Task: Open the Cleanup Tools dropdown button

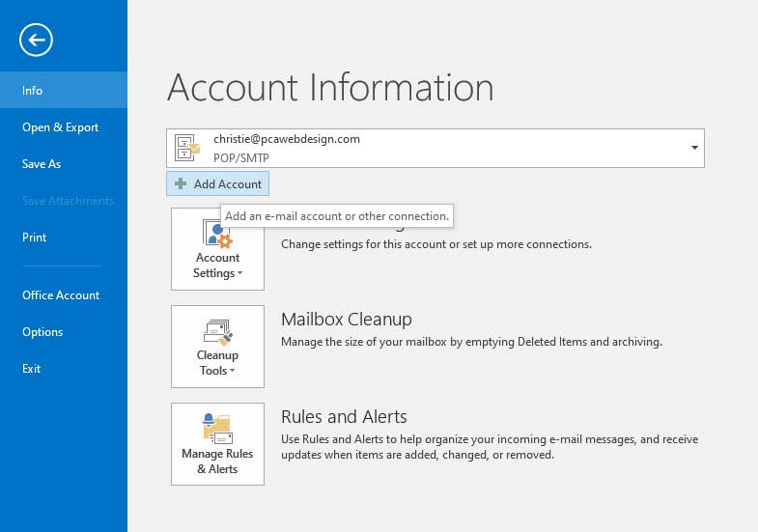Action: (x=217, y=347)
